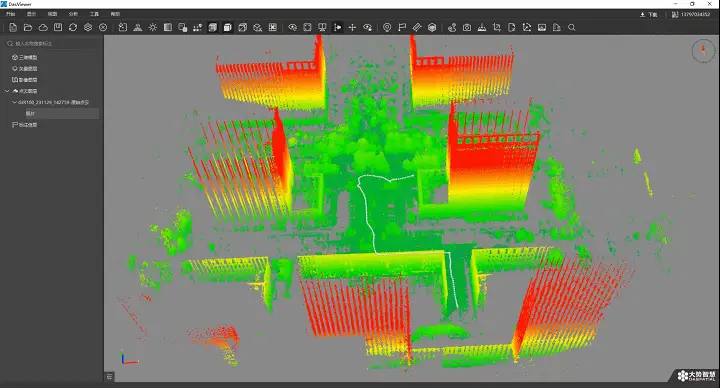The image size is (720, 388).
Task: Toggle the highlighted trajectory arrow icon
Action: (338, 28)
